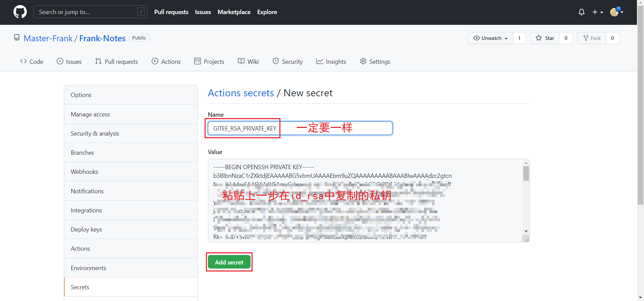Open the Insights tab

(x=331, y=61)
